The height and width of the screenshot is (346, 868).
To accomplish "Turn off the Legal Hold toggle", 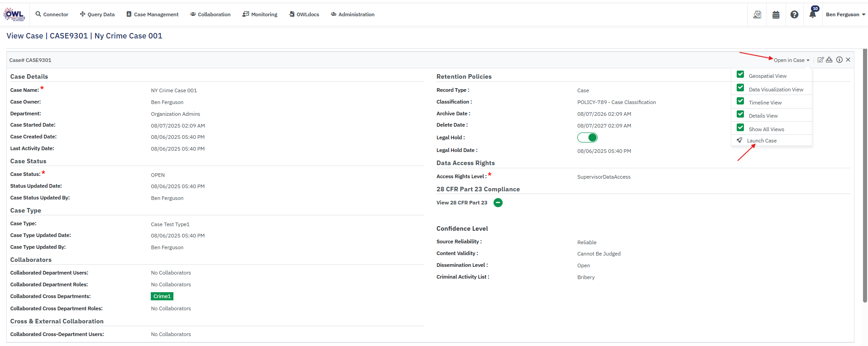I will (587, 137).
